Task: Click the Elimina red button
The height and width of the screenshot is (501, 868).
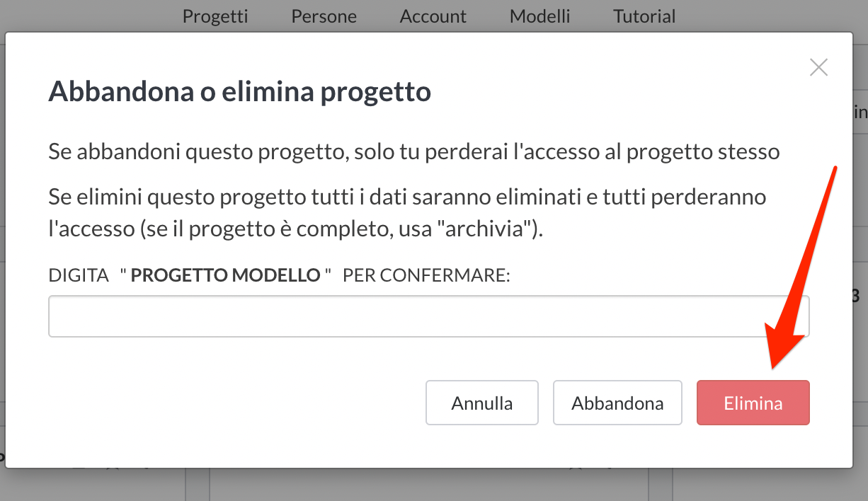Action: pyautogui.click(x=753, y=403)
